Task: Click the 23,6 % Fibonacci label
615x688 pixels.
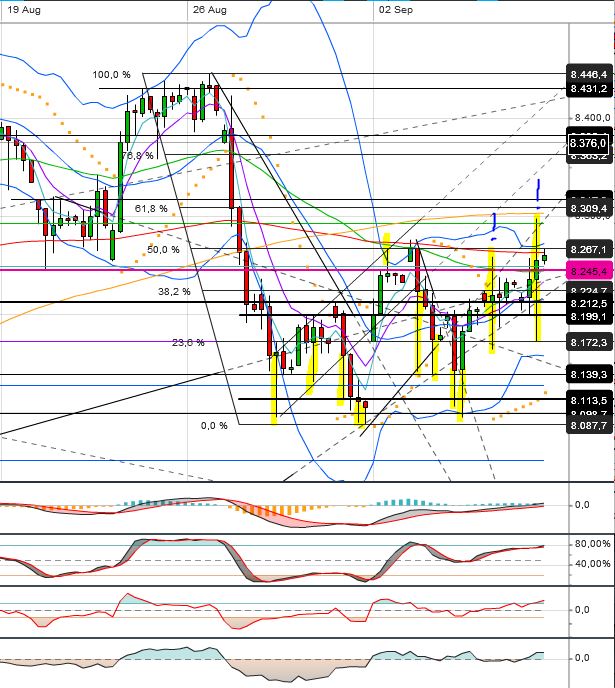Action: [188, 343]
